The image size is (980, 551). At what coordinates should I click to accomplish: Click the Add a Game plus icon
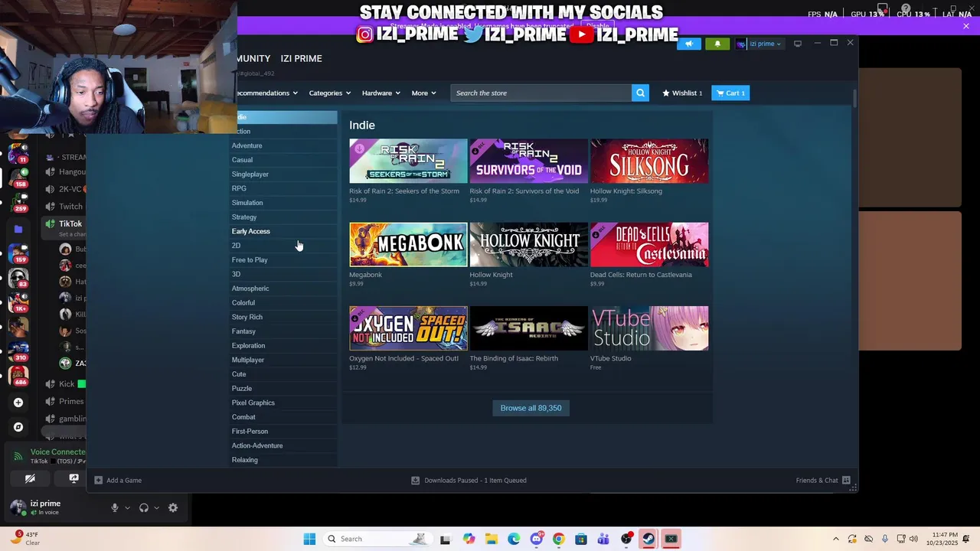(x=98, y=480)
